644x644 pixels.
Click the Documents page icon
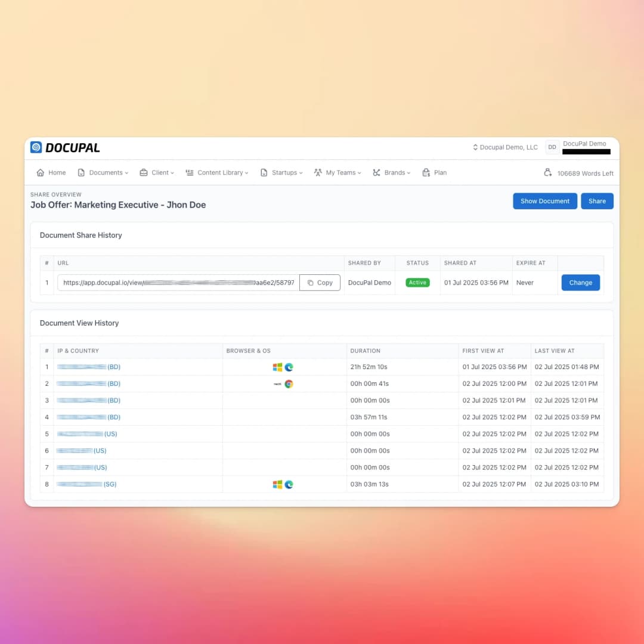point(80,172)
